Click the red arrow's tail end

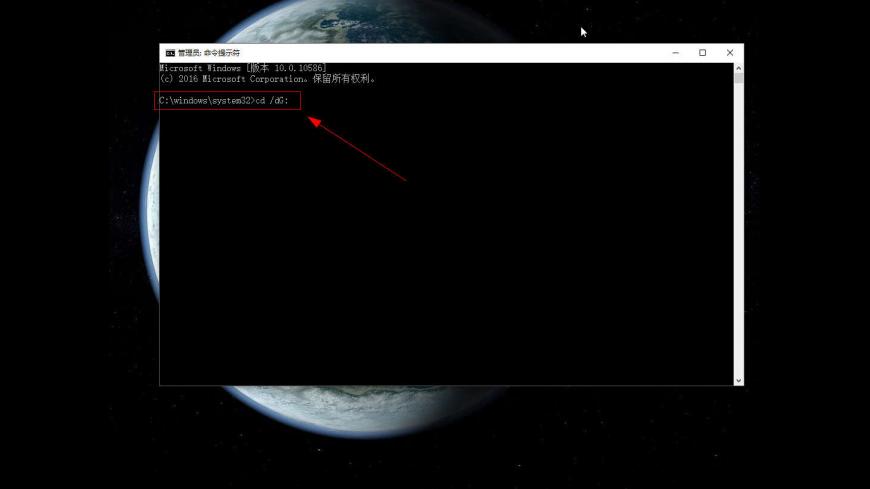404,179
